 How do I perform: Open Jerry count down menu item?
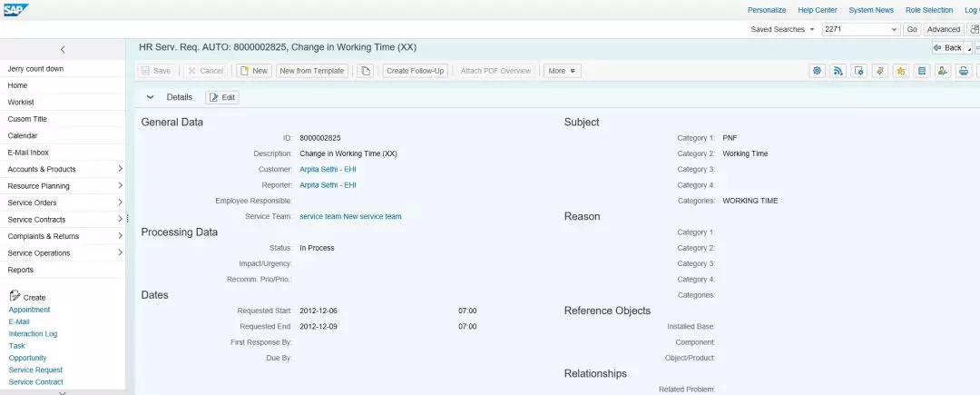point(63,69)
